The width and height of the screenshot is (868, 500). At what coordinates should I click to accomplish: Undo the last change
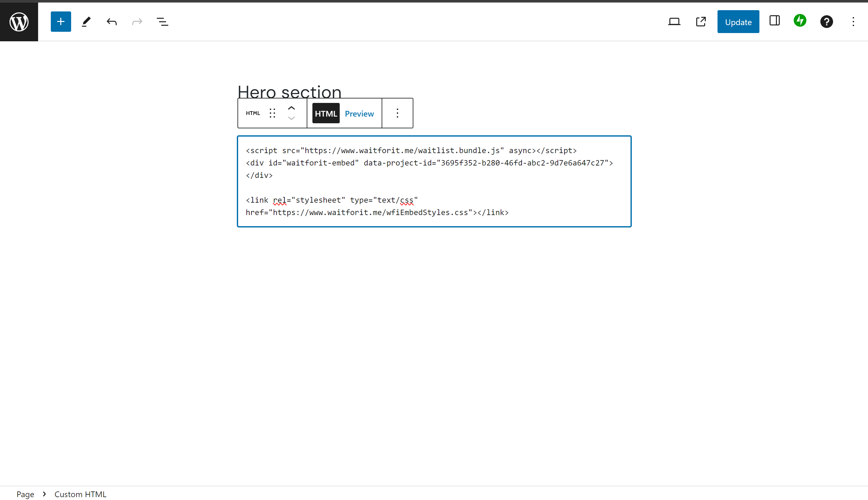pos(111,21)
